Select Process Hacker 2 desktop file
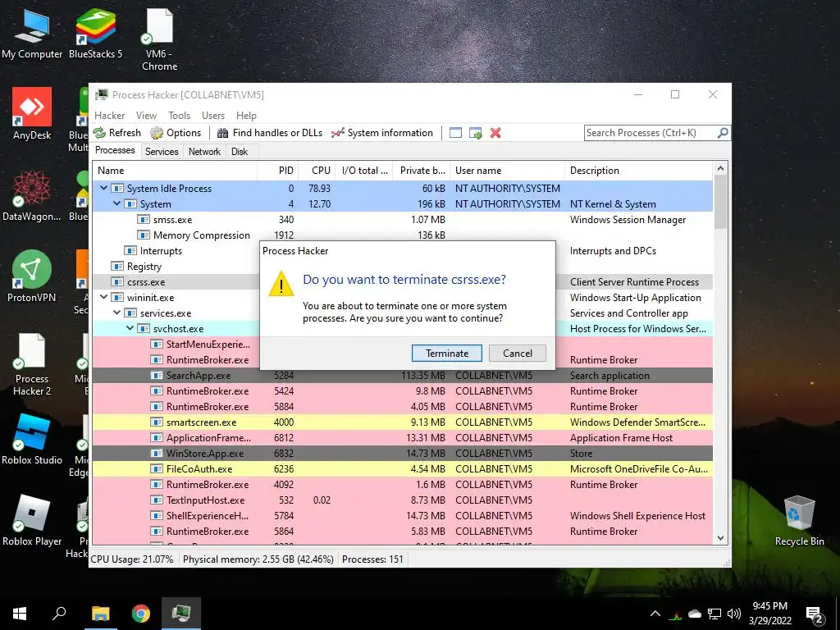Screen dimensions: 840x630 coord(32,364)
